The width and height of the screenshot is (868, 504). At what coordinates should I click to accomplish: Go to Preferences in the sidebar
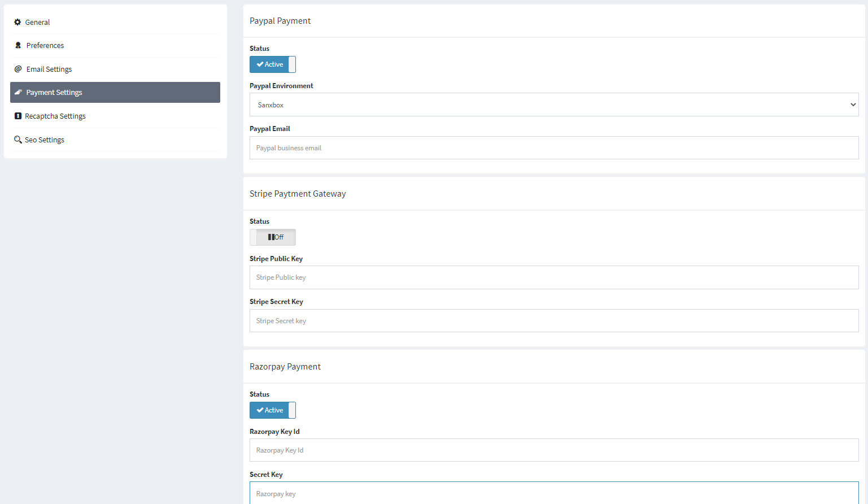(x=115, y=45)
